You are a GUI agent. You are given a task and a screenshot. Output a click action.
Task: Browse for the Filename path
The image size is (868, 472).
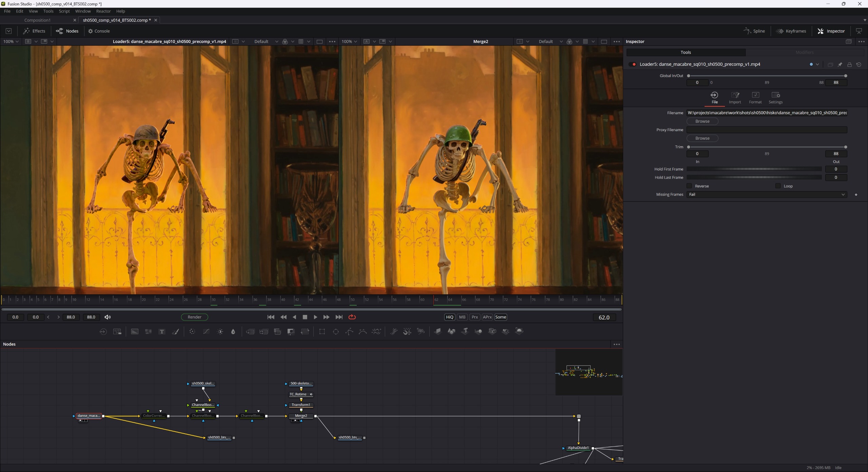click(702, 121)
